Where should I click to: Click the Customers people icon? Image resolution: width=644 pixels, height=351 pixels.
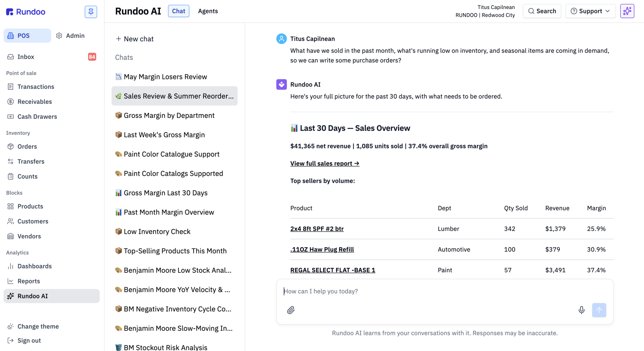tap(11, 221)
